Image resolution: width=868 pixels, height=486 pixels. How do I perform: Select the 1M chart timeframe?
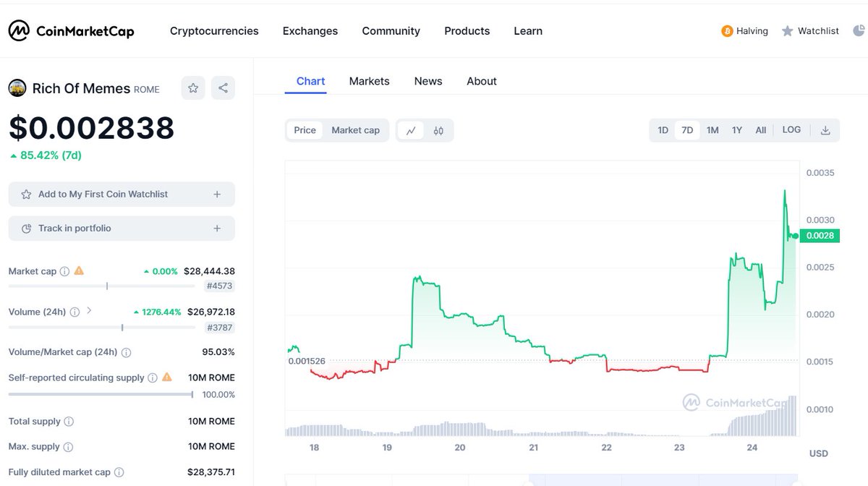[x=712, y=130]
